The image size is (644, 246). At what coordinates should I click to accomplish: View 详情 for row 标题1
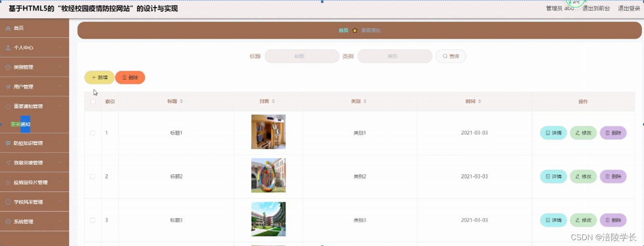553,133
